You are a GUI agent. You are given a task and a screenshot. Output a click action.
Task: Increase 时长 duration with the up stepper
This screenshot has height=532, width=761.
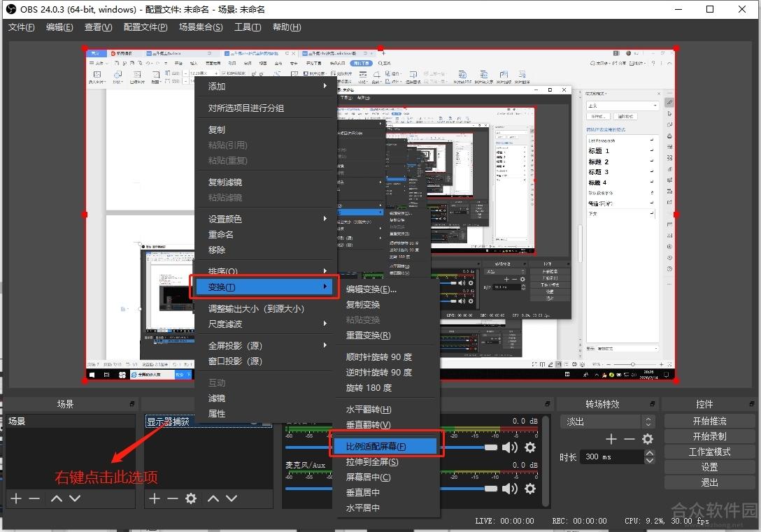(649, 453)
